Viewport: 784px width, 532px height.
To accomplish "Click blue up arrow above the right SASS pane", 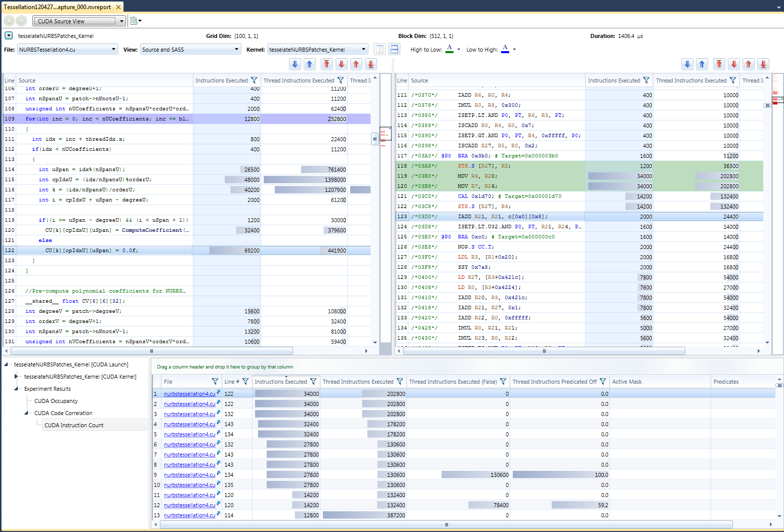I will pos(702,64).
